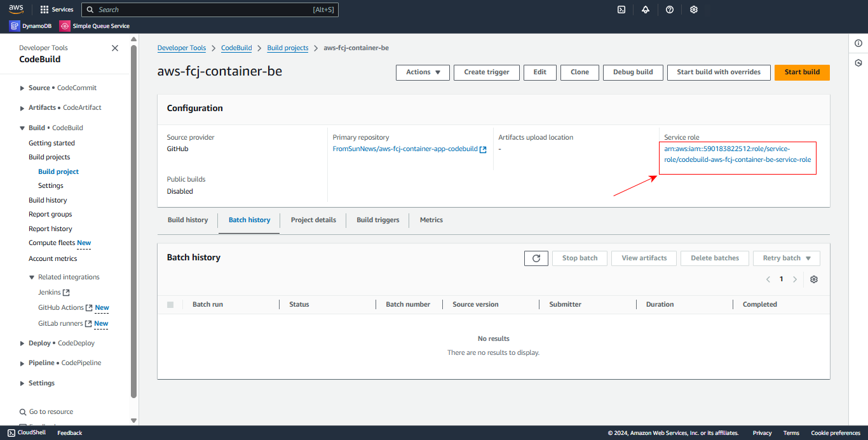Open the settings gear in top bar
The height and width of the screenshot is (440, 868).
tap(694, 10)
